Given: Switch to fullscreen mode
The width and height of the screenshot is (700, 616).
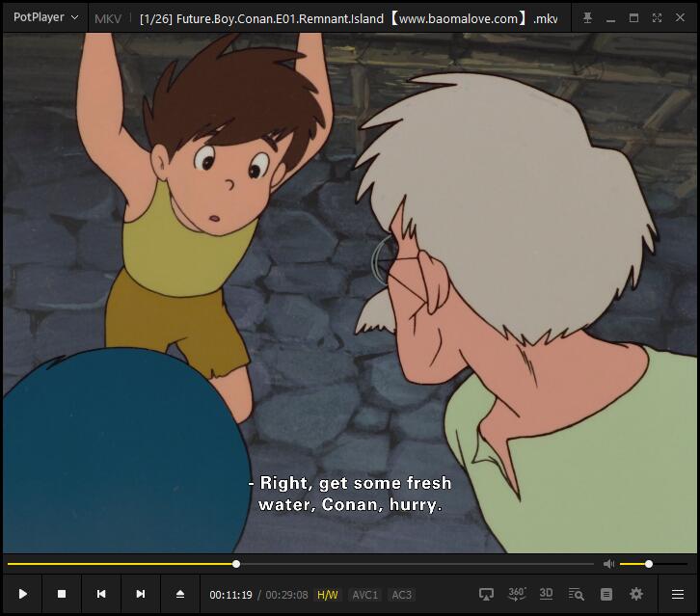Looking at the screenshot, I should coord(657,18).
